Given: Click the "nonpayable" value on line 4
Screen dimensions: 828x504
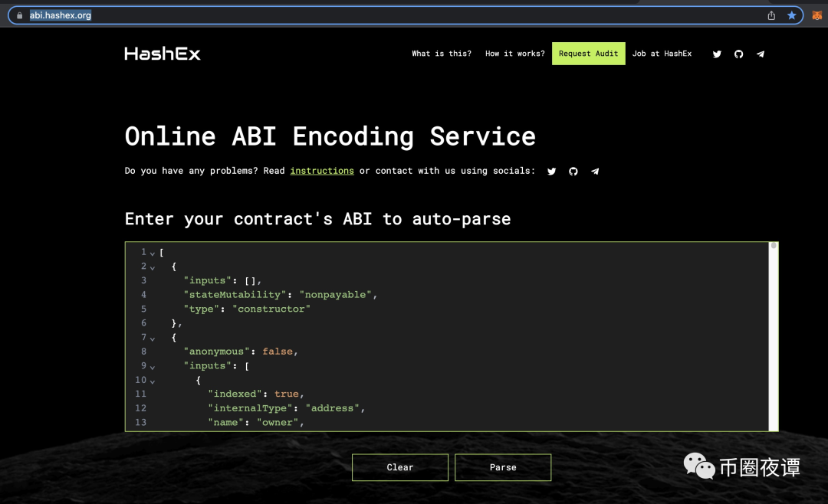Looking at the screenshot, I should [x=335, y=294].
